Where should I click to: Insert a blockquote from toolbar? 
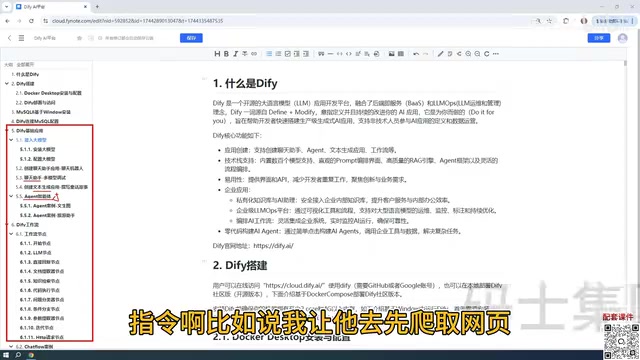coord(321,54)
